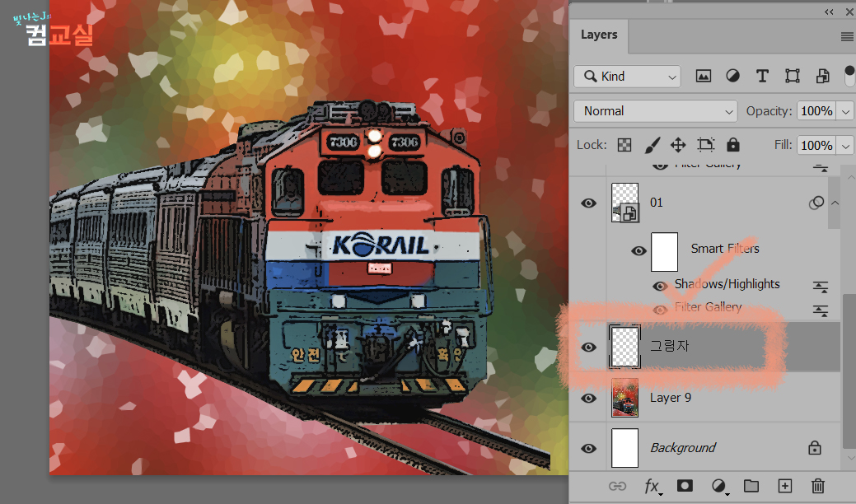Select Shadows/Highlights filter entry
Image resolution: width=856 pixels, height=504 pixels.
click(x=727, y=284)
